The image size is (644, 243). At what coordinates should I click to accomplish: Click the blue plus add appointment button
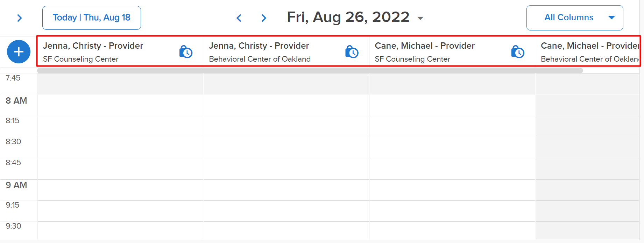[19, 52]
